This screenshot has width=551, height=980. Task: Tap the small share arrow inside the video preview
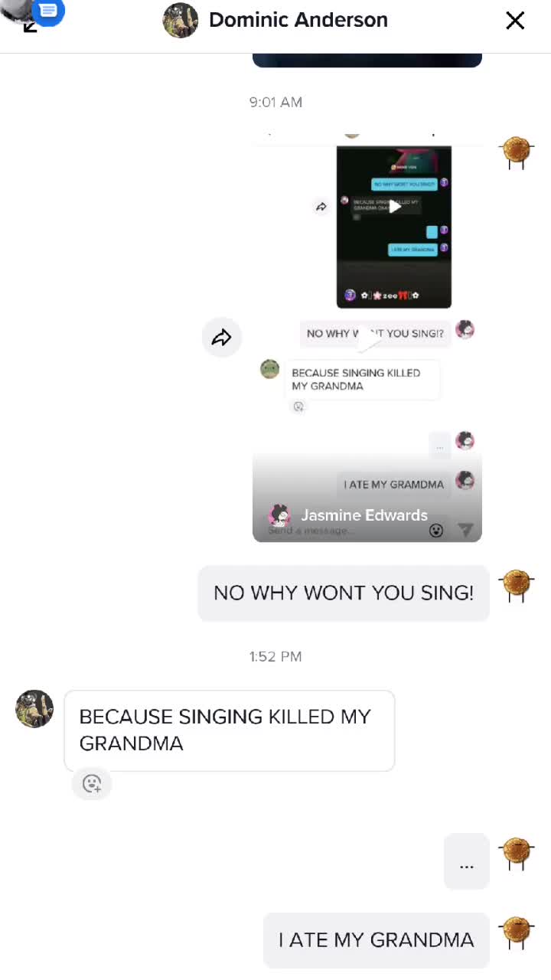[321, 207]
